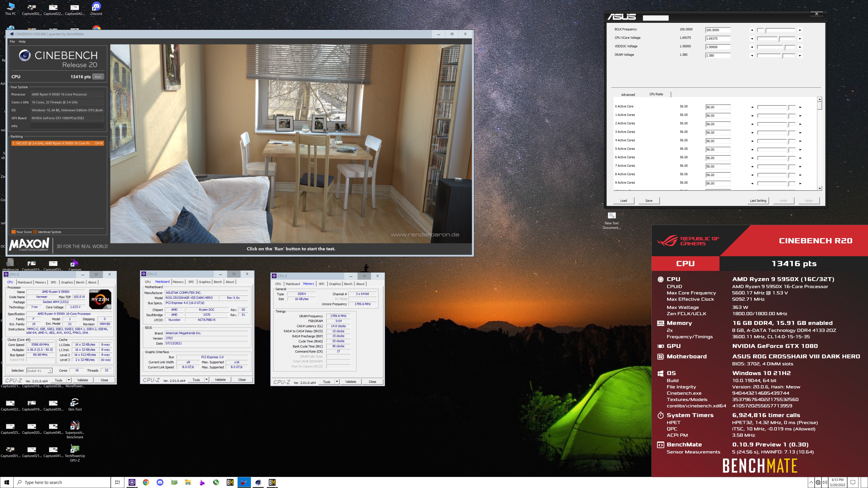The image size is (868, 488).
Task: Switch to Graphics tab in CPU-Z Mainboard window
Action: (205, 282)
